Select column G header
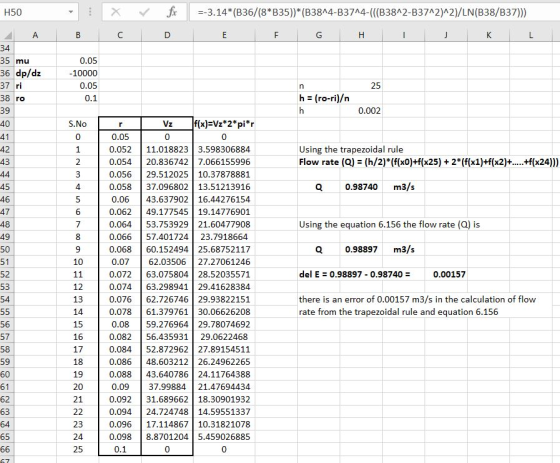This screenshot has width=560, height=463. [x=319, y=35]
